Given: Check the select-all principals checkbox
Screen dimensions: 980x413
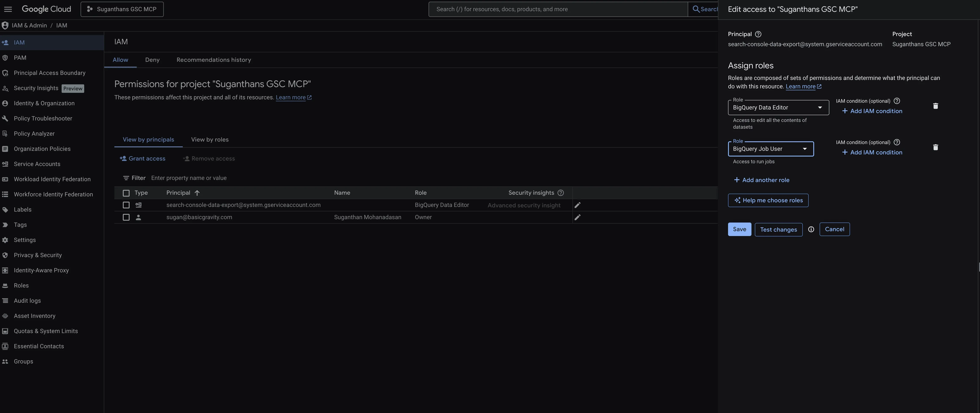Looking at the screenshot, I should pos(126,193).
